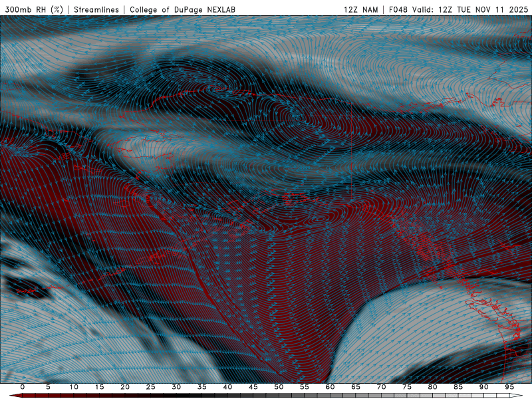
Task: Click the colorbar label "75"
Action: coord(407,387)
